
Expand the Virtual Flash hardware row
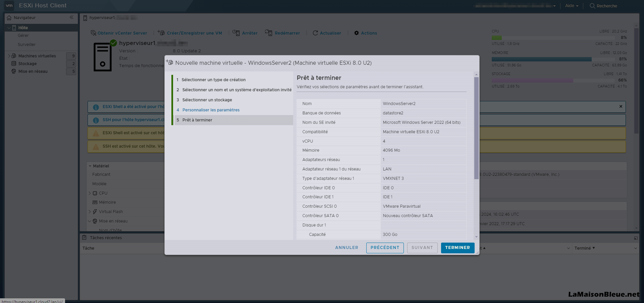click(x=90, y=212)
